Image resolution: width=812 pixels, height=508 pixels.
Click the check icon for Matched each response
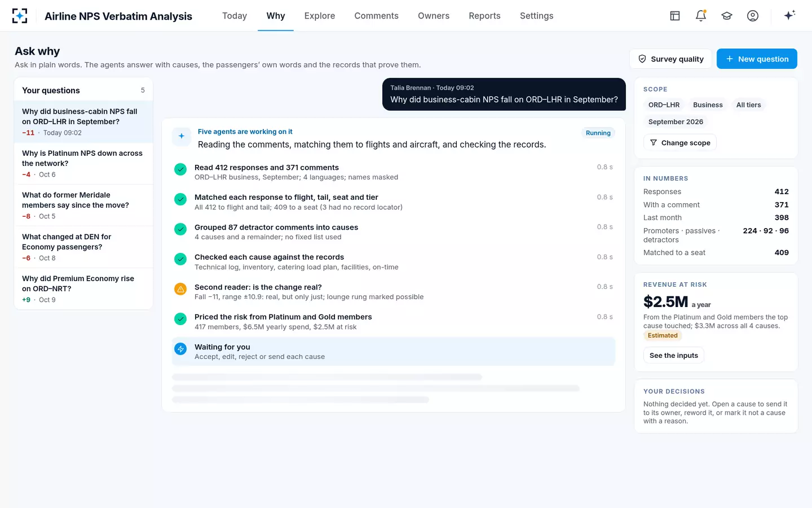click(180, 199)
